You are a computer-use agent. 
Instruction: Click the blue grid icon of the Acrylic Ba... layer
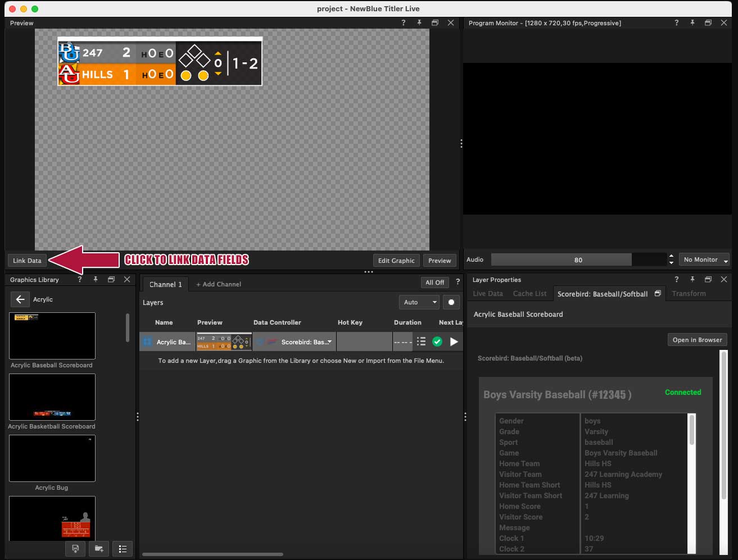(x=147, y=342)
